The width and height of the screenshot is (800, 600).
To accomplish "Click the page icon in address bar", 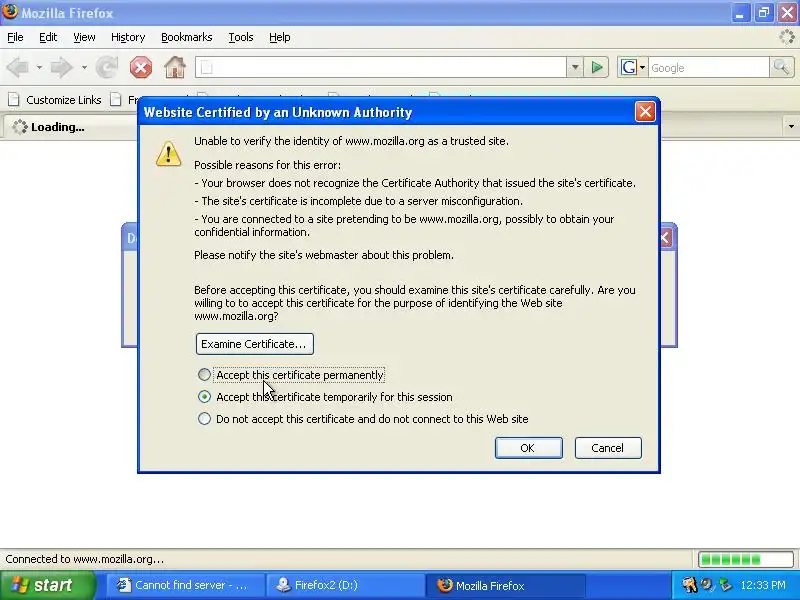I will coord(206,67).
